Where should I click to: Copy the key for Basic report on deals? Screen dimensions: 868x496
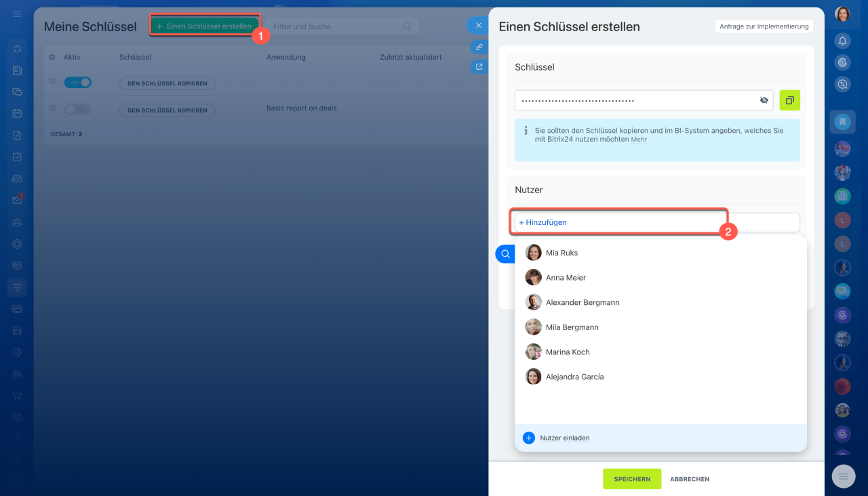pyautogui.click(x=167, y=110)
